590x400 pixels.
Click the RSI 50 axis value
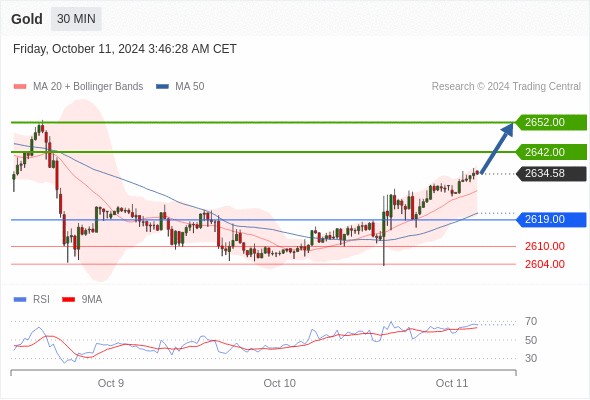coord(531,340)
